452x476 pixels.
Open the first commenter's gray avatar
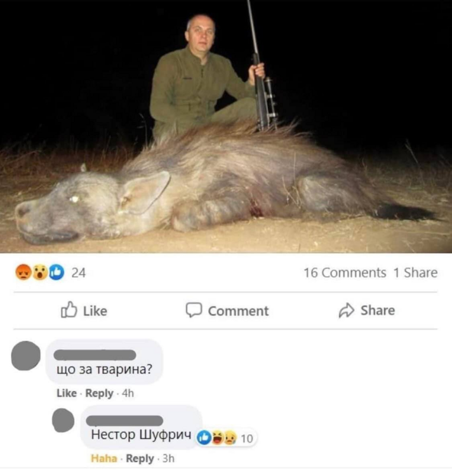pos(26,357)
